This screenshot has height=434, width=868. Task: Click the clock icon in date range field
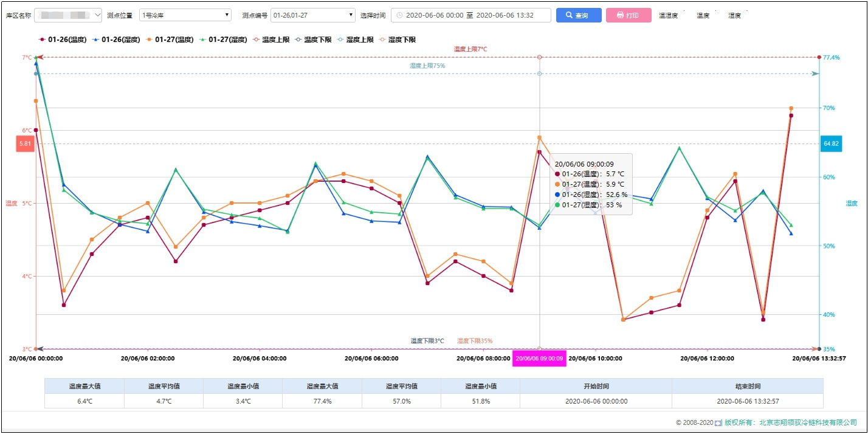point(399,15)
